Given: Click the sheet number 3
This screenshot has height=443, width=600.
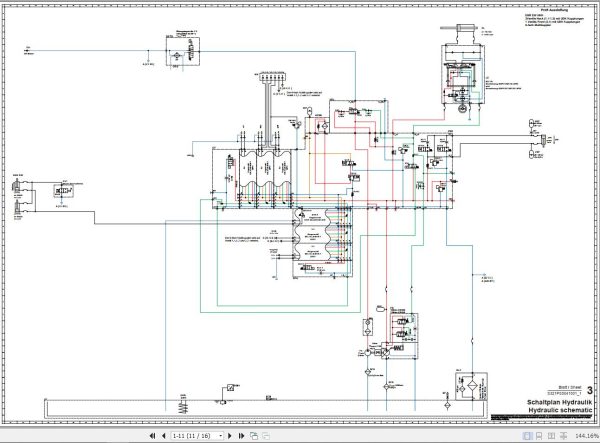Looking at the screenshot, I should [590, 390].
